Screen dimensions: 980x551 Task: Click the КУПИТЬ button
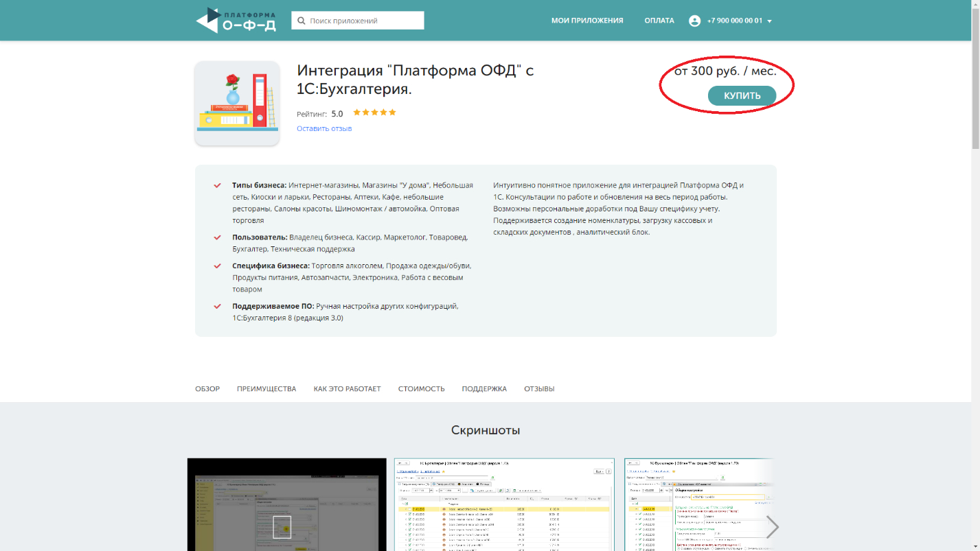tap(742, 96)
